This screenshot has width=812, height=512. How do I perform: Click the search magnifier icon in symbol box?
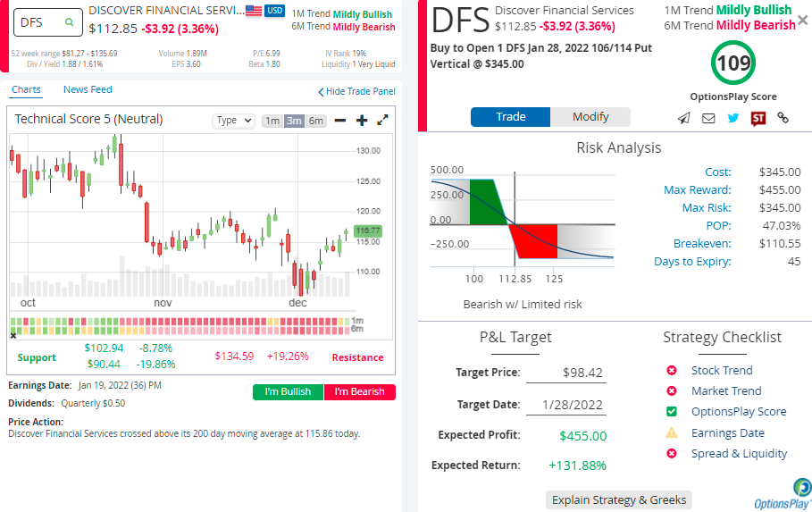69,22
